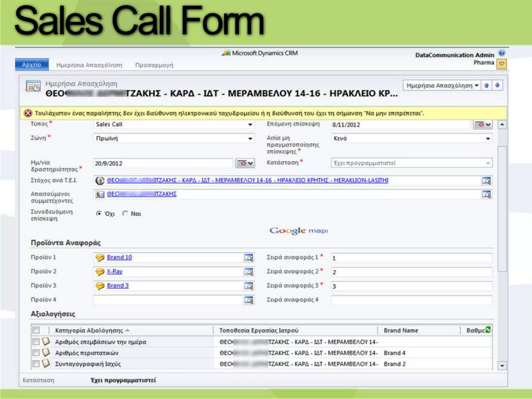Screen dimensions: 532x399
Task: Click the vertical scrollbar thumb
Action: point(502,209)
